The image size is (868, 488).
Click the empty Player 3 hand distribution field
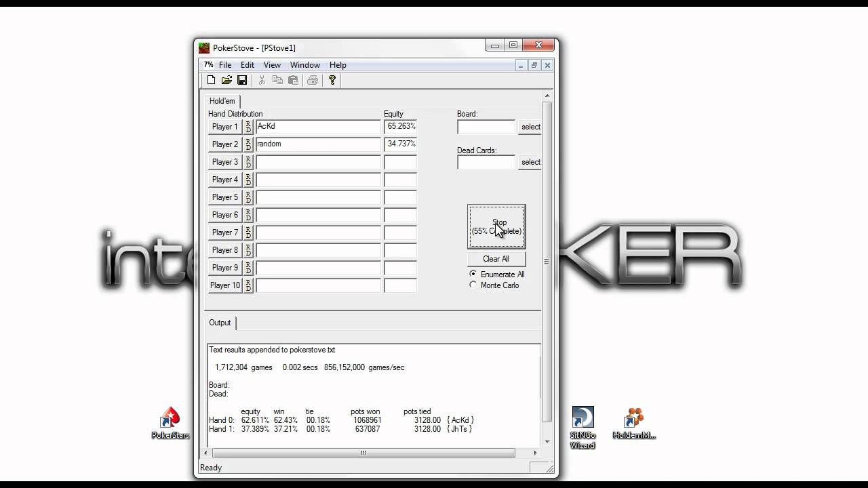318,162
